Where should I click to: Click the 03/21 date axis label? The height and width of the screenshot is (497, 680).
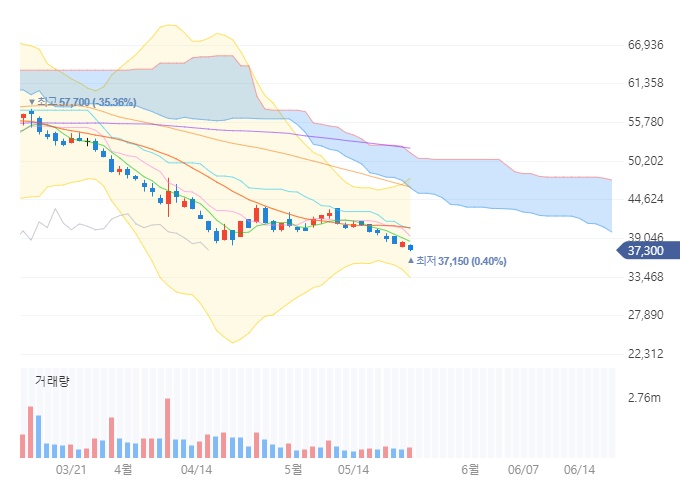(71, 470)
